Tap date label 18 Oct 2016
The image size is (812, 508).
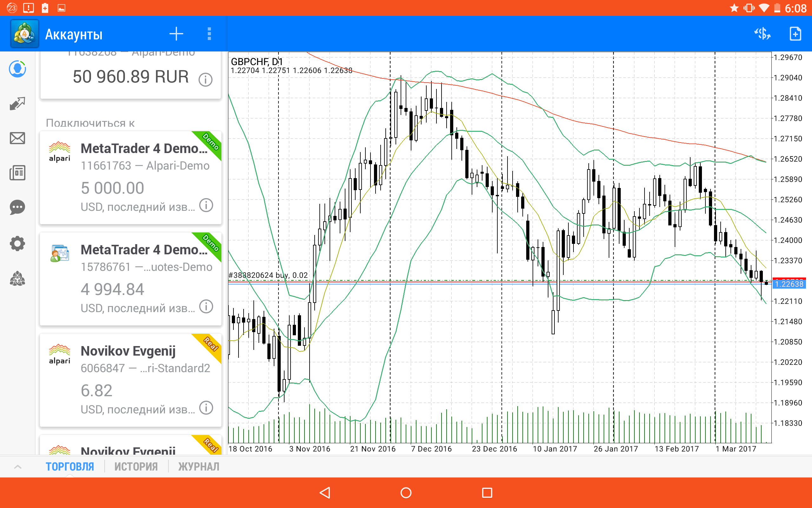tap(250, 449)
